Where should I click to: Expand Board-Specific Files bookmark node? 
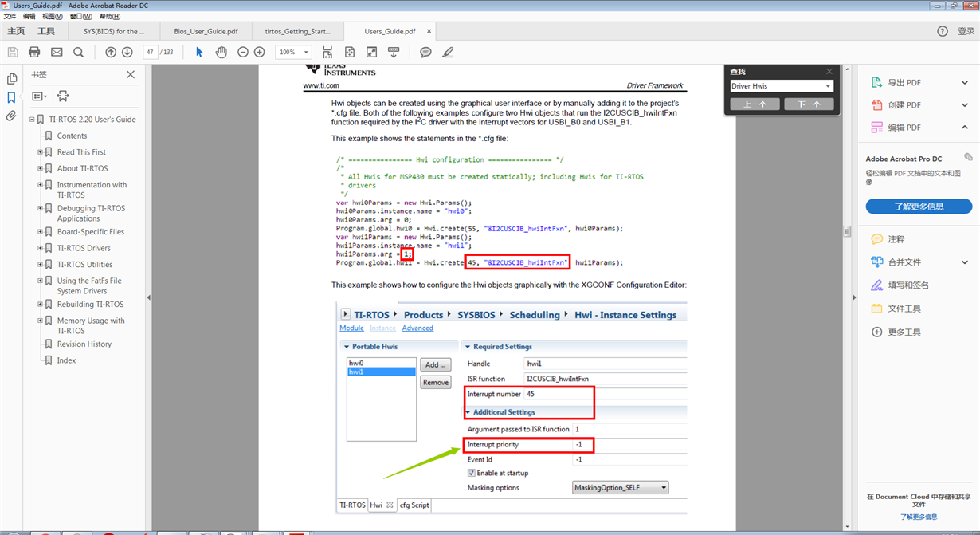[x=40, y=231]
